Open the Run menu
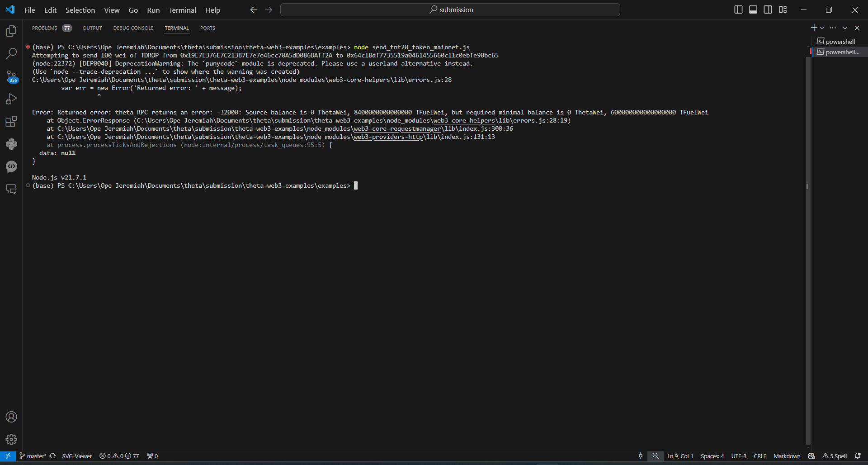 153,10
